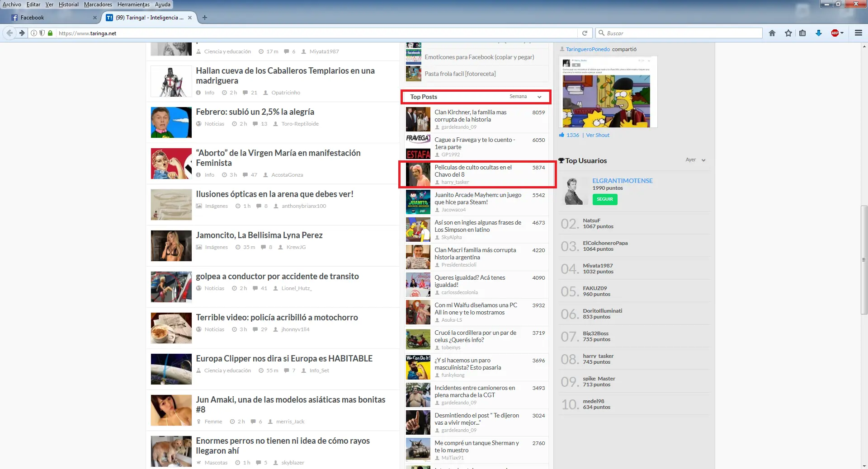
Task: Open the Herramientas menu
Action: tap(133, 5)
